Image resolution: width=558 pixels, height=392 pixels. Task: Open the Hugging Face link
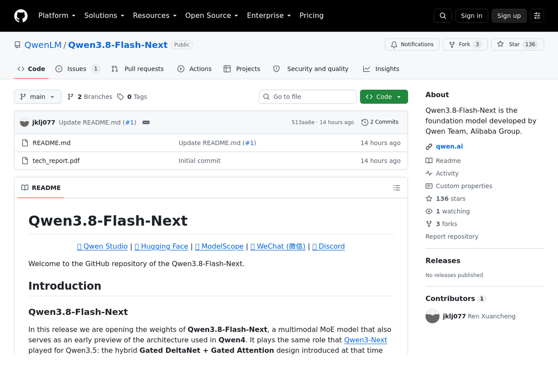point(161,247)
